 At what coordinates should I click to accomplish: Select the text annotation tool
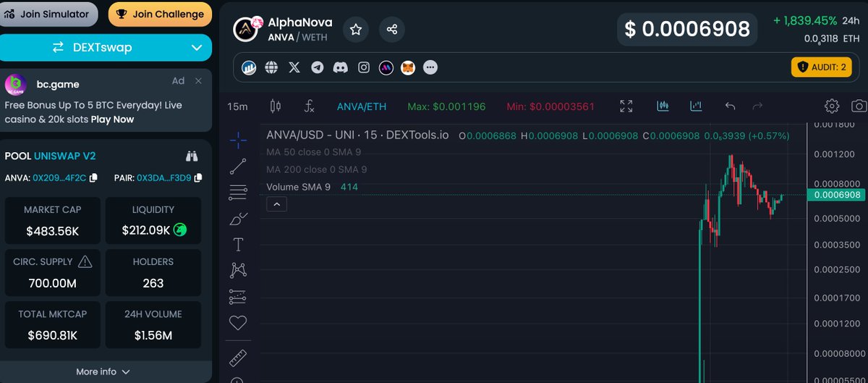pyautogui.click(x=238, y=244)
